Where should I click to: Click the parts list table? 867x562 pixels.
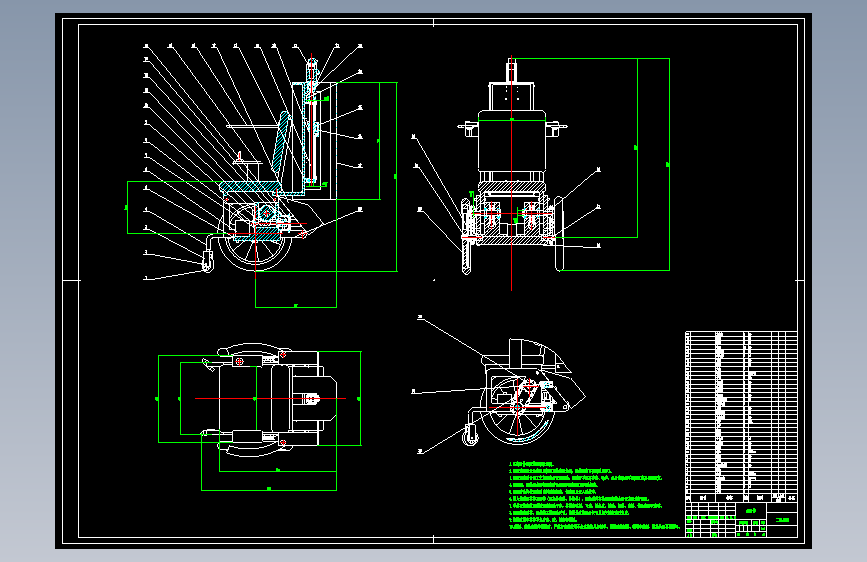[x=741, y=417]
